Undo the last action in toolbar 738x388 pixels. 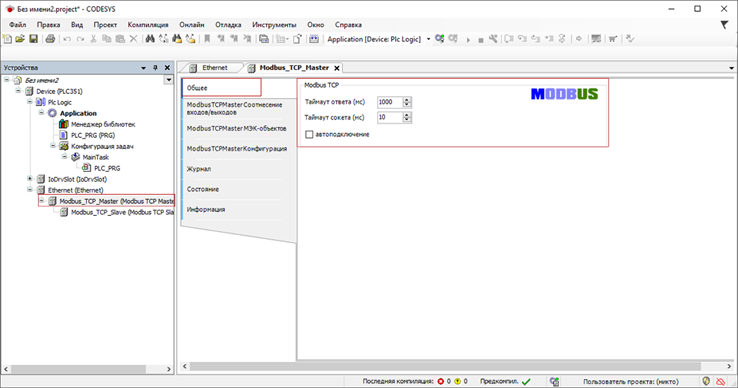(67, 39)
